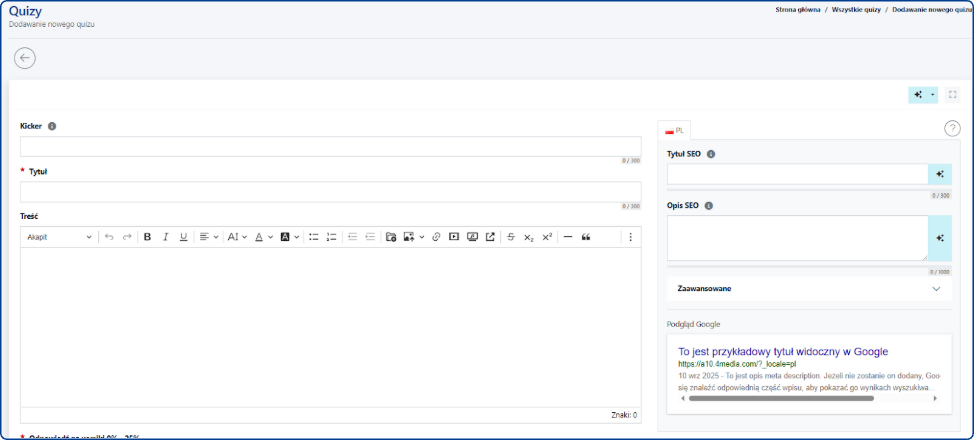The height and width of the screenshot is (440, 974).
Task: Open the text alignment dropdown
Action: [208, 237]
